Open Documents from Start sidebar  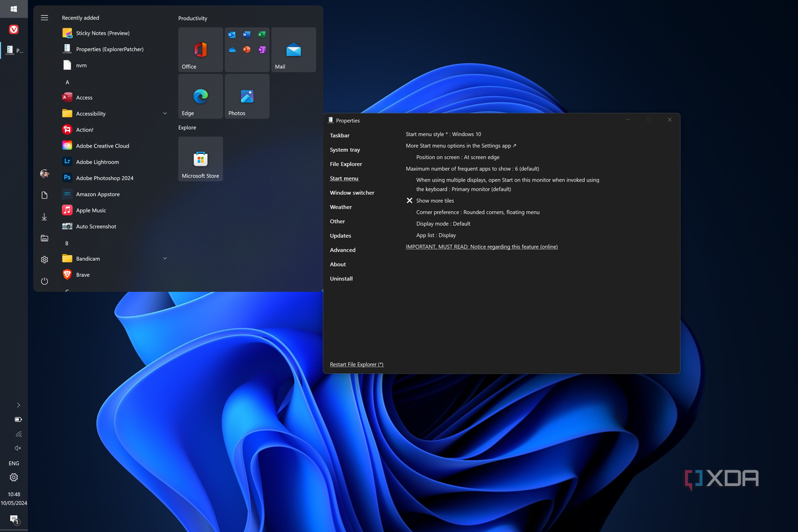tap(44, 195)
